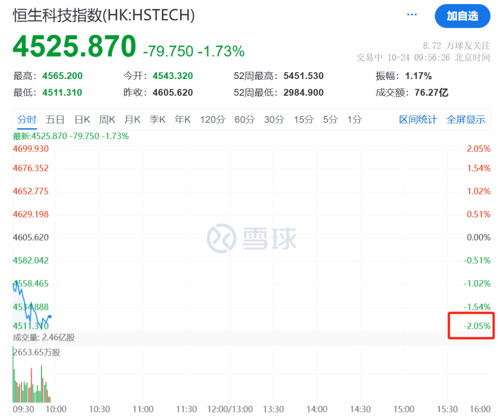500x419 pixels.
Task: Select the 分时 intraday chart tab
Action: point(27,119)
